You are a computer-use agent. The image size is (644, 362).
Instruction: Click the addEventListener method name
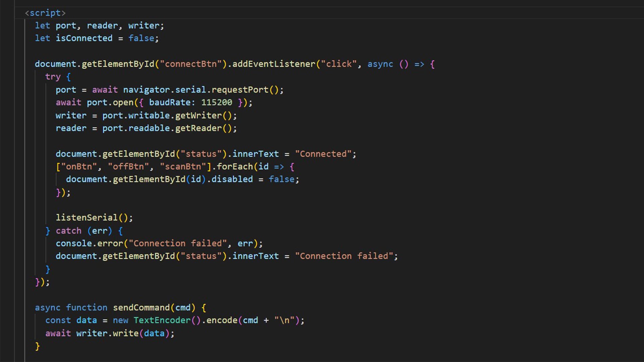274,64
